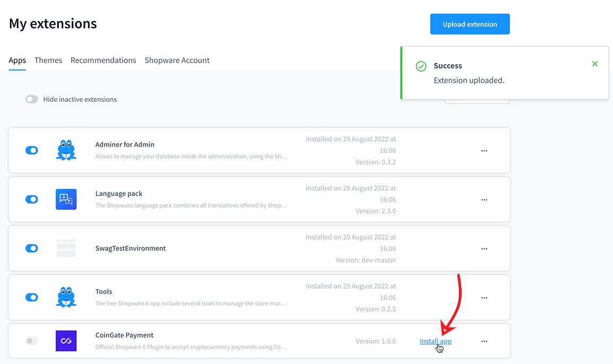The image size is (613, 364).
Task: Select the Apps tab
Action: click(17, 60)
